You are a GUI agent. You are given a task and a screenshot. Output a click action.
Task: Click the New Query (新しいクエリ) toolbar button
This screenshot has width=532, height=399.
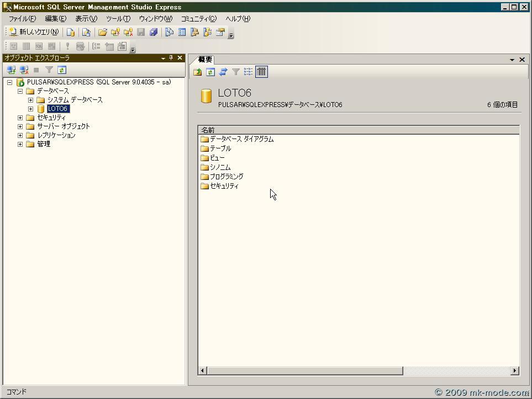[x=34, y=32]
